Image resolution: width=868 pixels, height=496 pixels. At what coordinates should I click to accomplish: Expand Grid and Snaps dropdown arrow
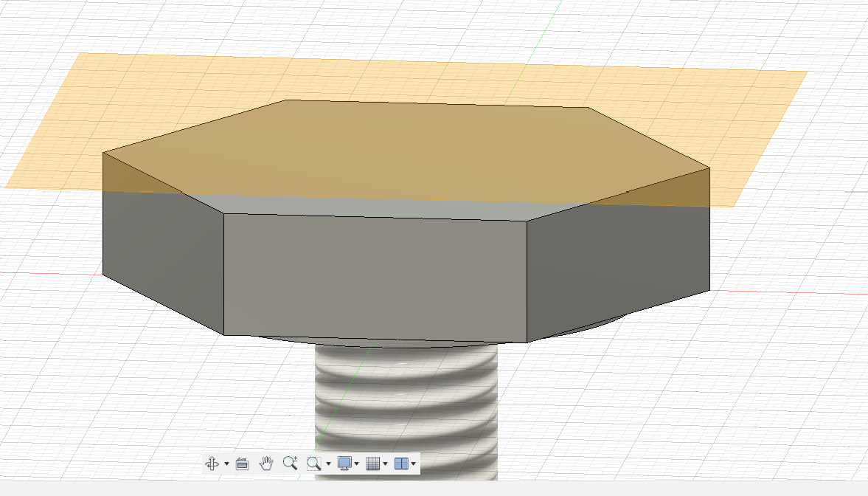click(x=385, y=464)
